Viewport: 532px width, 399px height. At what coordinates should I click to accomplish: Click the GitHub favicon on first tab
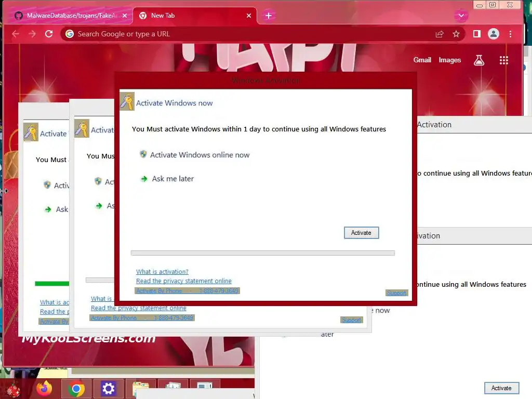coord(19,16)
